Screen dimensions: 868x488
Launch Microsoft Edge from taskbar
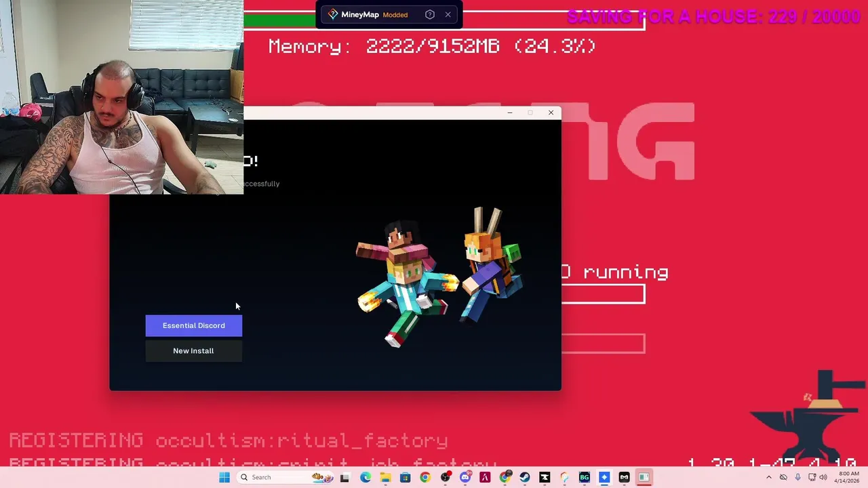tap(366, 477)
